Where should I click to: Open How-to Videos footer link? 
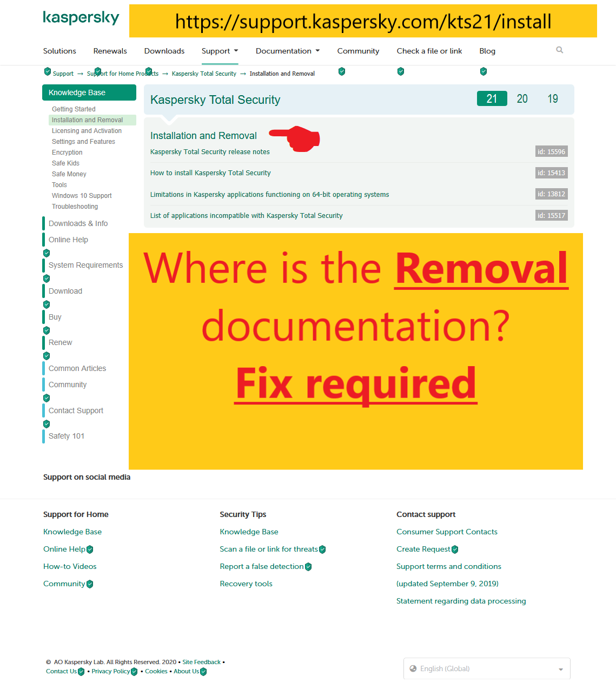point(70,566)
